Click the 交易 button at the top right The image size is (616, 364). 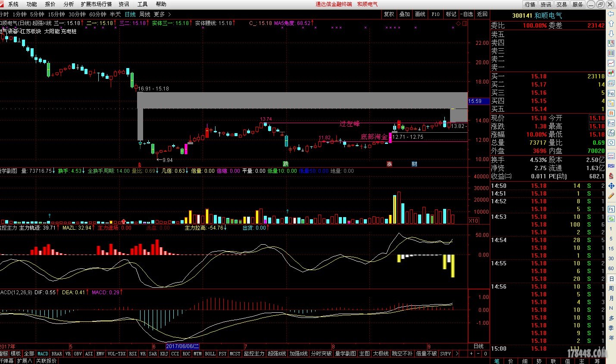(x=562, y=4)
